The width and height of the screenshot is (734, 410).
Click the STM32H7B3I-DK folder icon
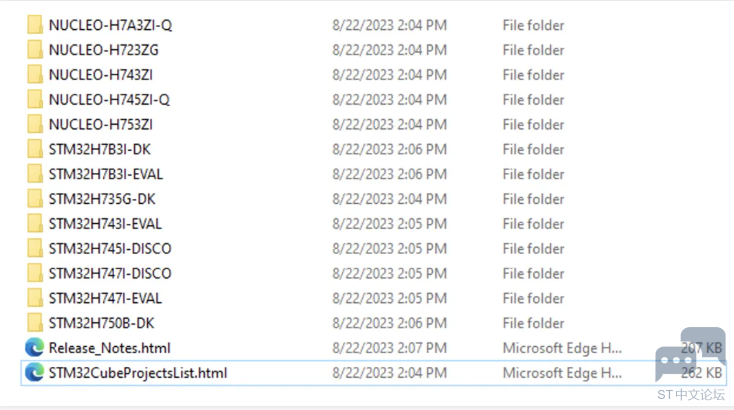coord(35,149)
